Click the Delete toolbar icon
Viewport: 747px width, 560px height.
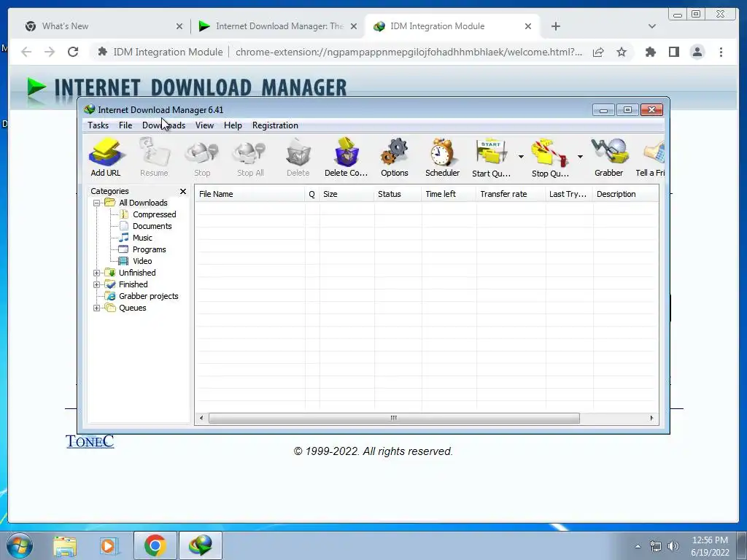(298, 157)
